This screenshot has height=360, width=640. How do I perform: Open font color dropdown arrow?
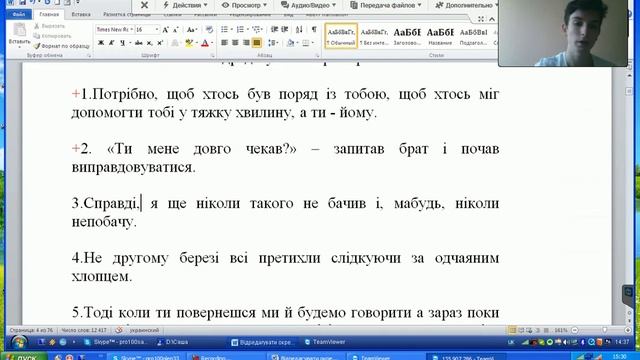click(212, 42)
